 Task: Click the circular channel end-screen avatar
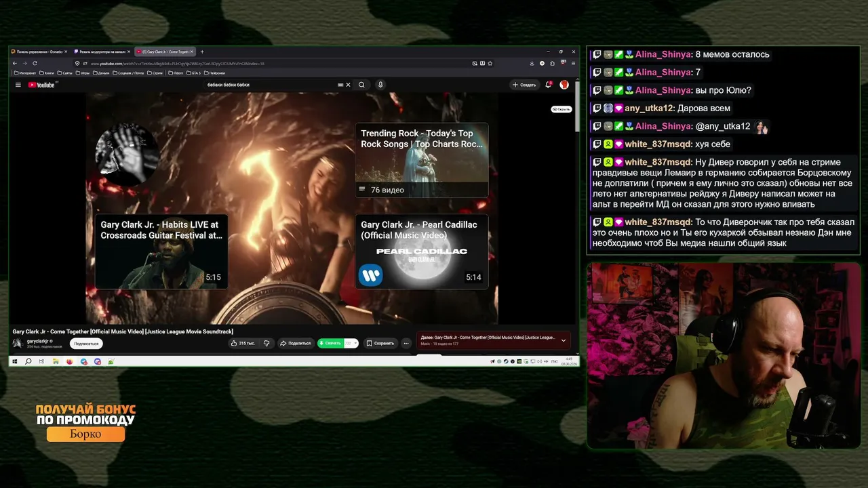click(127, 155)
